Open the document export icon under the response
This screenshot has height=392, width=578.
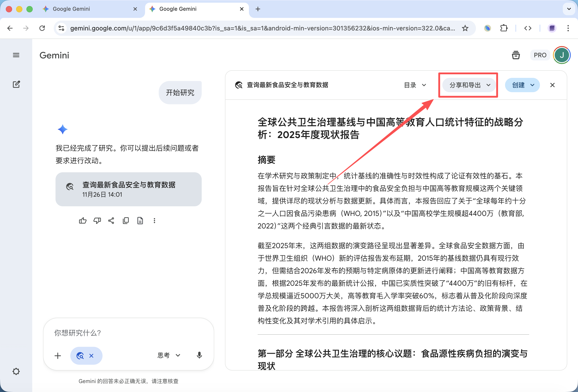(x=140, y=220)
